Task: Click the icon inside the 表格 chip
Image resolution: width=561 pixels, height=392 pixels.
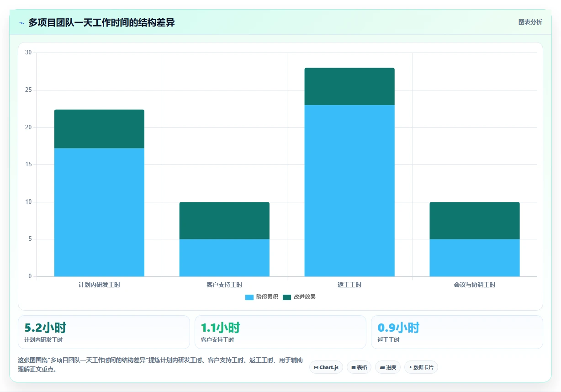Action: 353,367
